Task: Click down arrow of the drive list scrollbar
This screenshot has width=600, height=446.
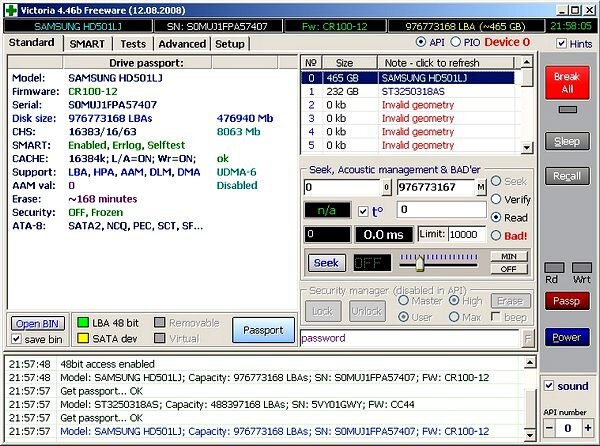Action: pos(527,147)
